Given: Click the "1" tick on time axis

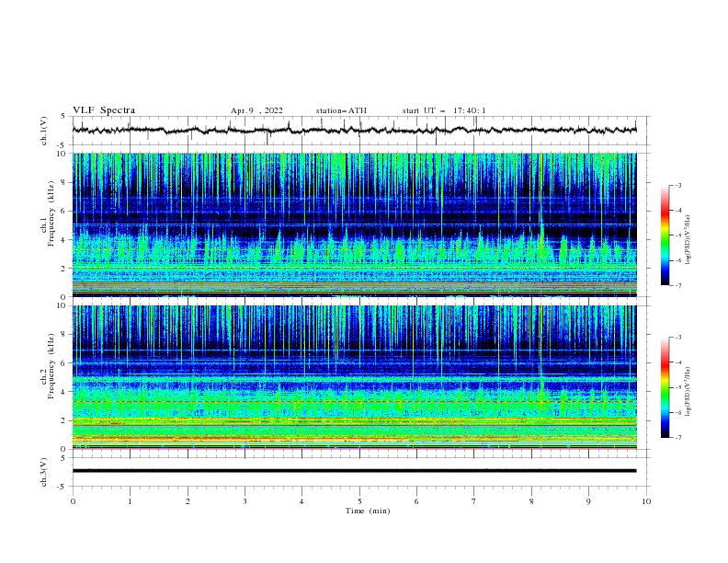Looking at the screenshot, I should [x=130, y=501].
